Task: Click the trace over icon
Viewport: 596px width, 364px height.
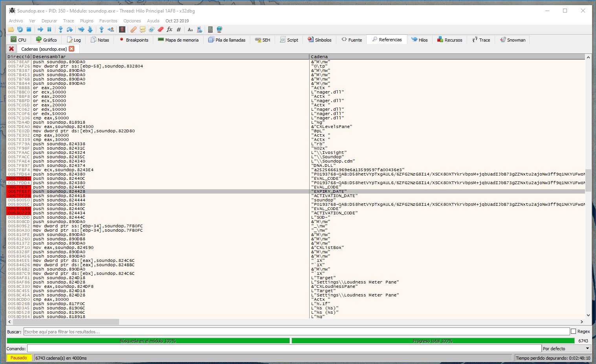Action: (x=90, y=29)
